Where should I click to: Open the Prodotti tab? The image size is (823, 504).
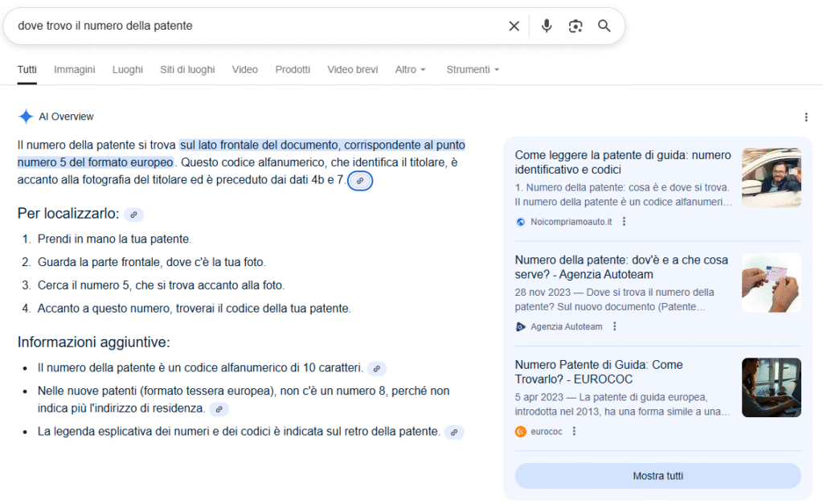coord(293,70)
